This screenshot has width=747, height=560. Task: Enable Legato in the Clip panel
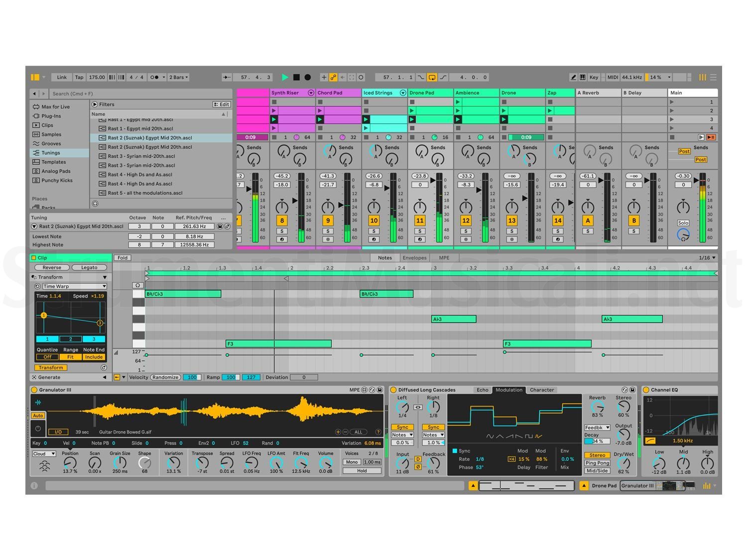(89, 267)
